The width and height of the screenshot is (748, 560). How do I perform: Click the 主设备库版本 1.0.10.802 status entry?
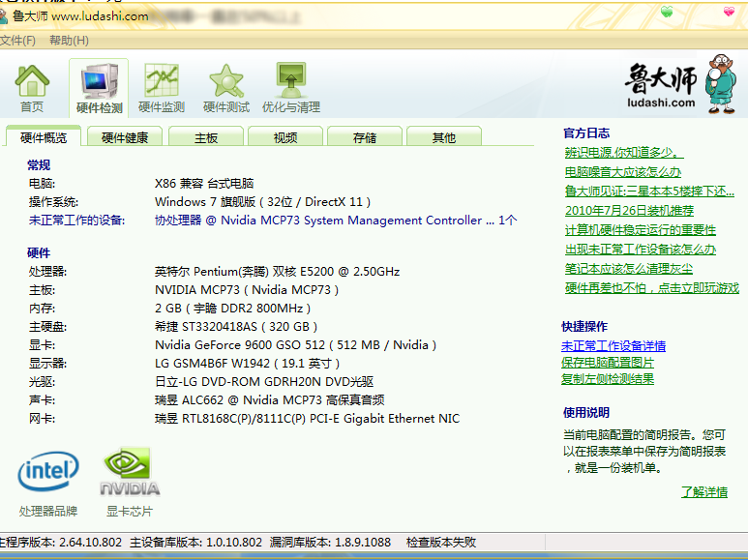[x=196, y=543]
